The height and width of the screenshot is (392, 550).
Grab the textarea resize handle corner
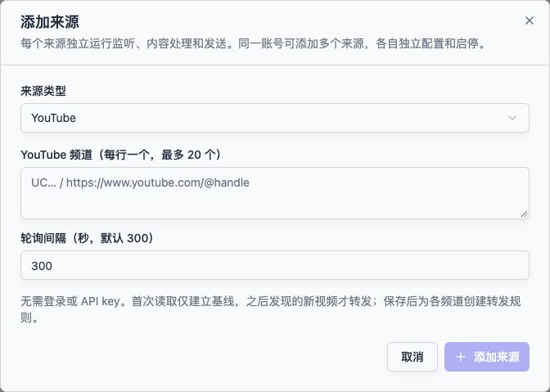click(524, 214)
